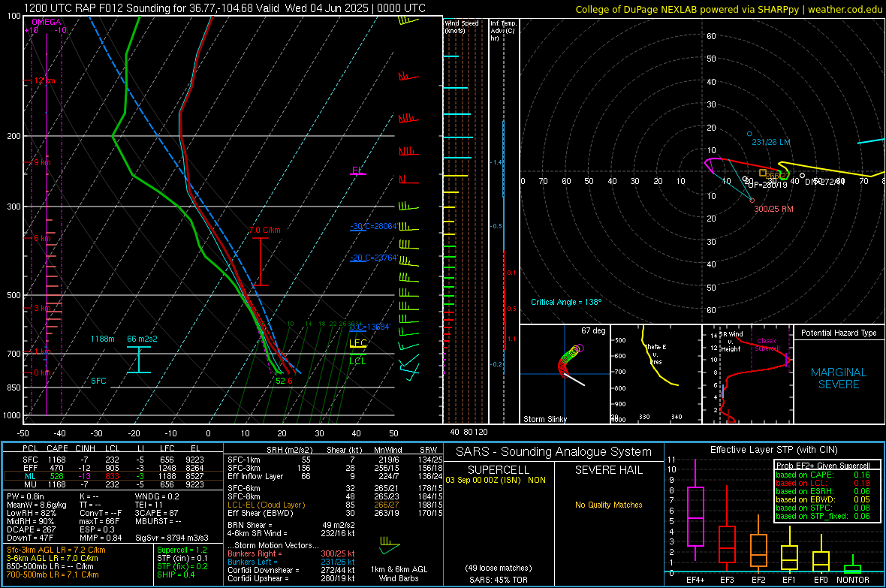886x588 pixels.
Task: Click 'Sfc-3km AGL LR = 7.2 C/km'
Action: click(56, 550)
